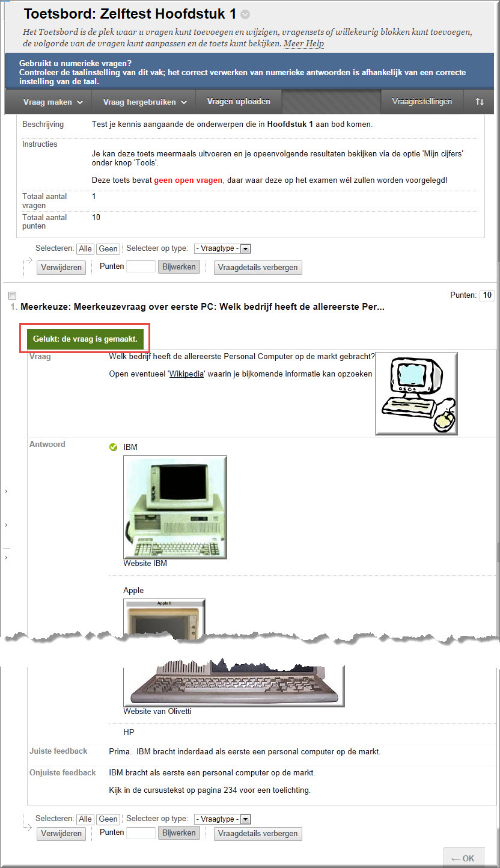Tick the checkbox for question 1
The height and width of the screenshot is (868, 500).
click(12, 295)
